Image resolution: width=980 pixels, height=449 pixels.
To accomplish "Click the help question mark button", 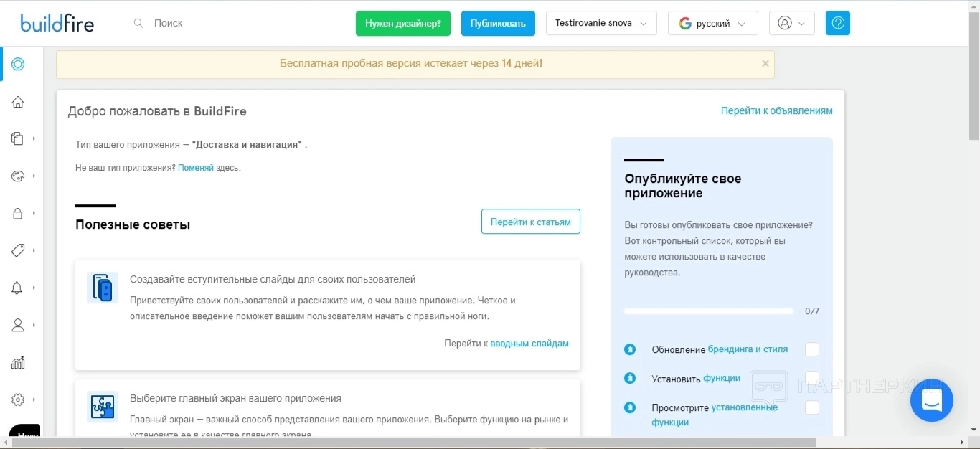I will (837, 23).
